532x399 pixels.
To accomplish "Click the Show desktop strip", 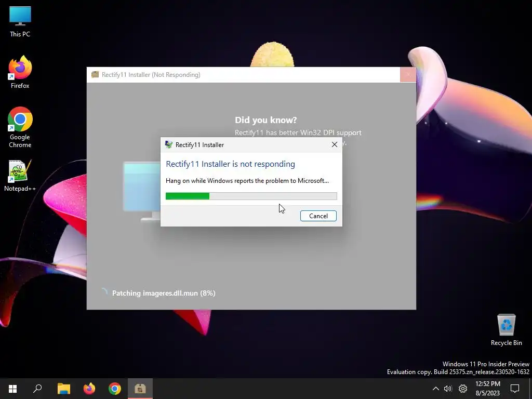I will click(530, 389).
